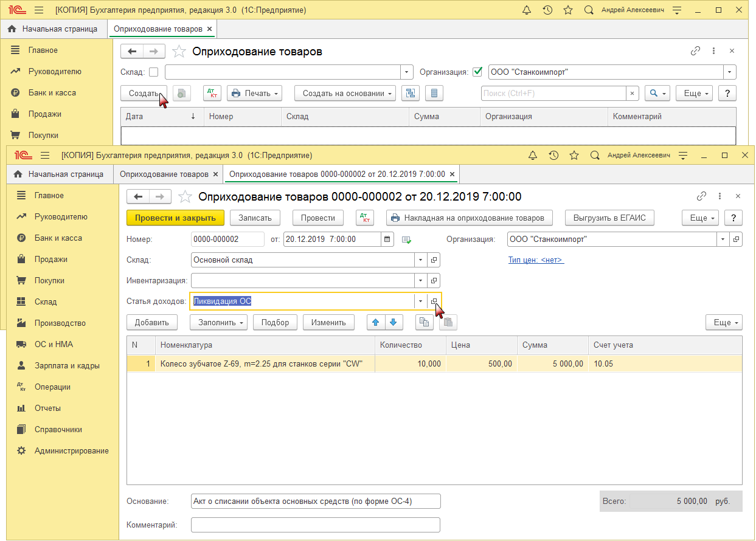Open Печать dropdown in the list window

click(255, 93)
